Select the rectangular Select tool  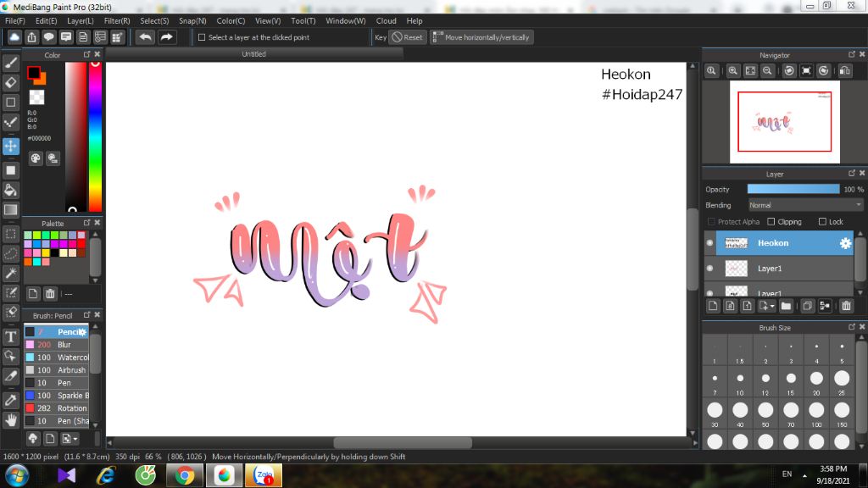(x=10, y=234)
